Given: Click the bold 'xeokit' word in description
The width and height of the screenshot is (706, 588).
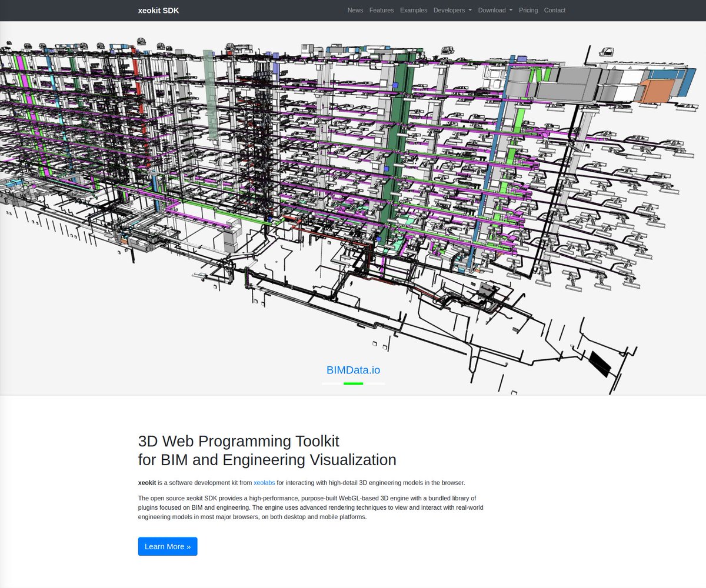Looking at the screenshot, I should (x=147, y=483).
